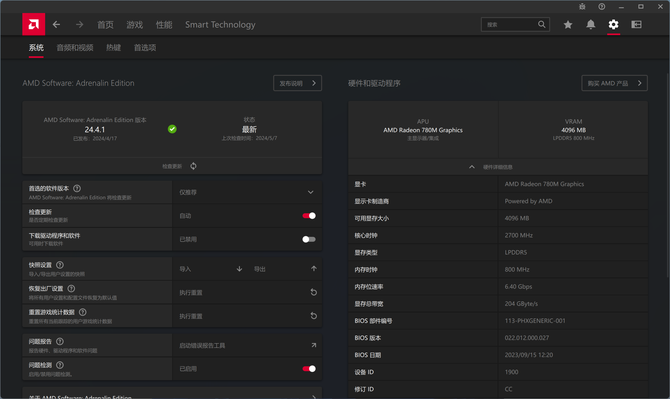The image size is (670, 399).
Task: Open the 发布说明 button
Action: 297,83
